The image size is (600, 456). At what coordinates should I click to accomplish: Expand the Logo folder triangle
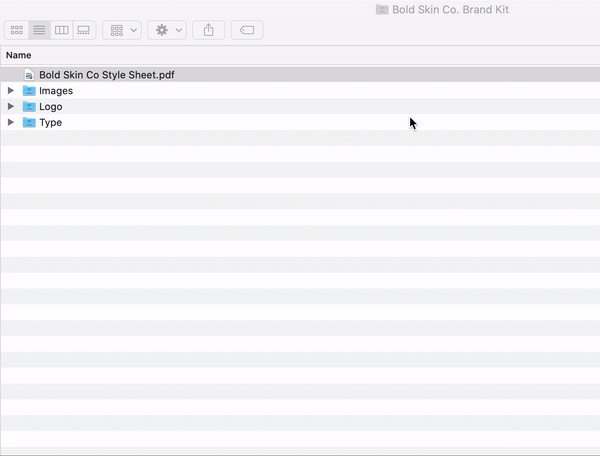[x=11, y=106]
